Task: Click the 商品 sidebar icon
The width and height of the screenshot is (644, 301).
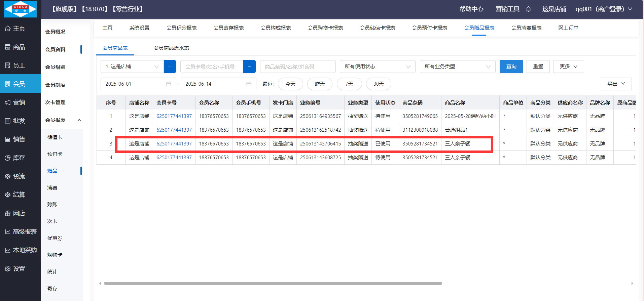Action: click(x=8, y=47)
